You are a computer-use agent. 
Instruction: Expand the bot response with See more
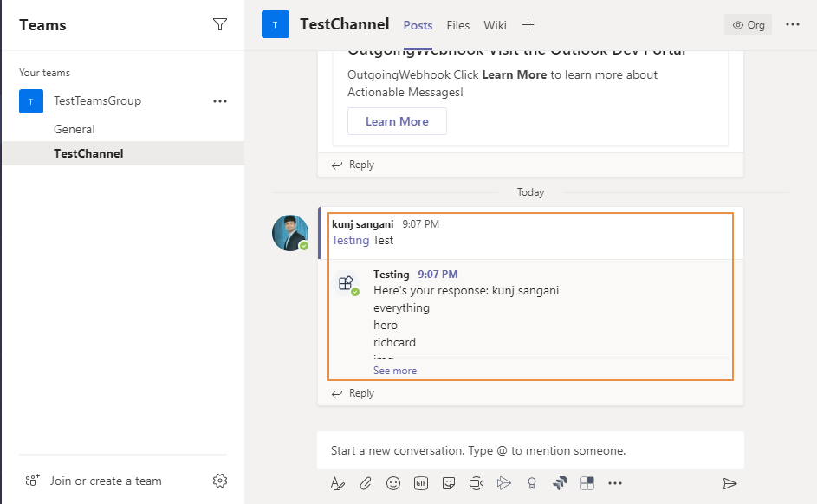tap(395, 370)
